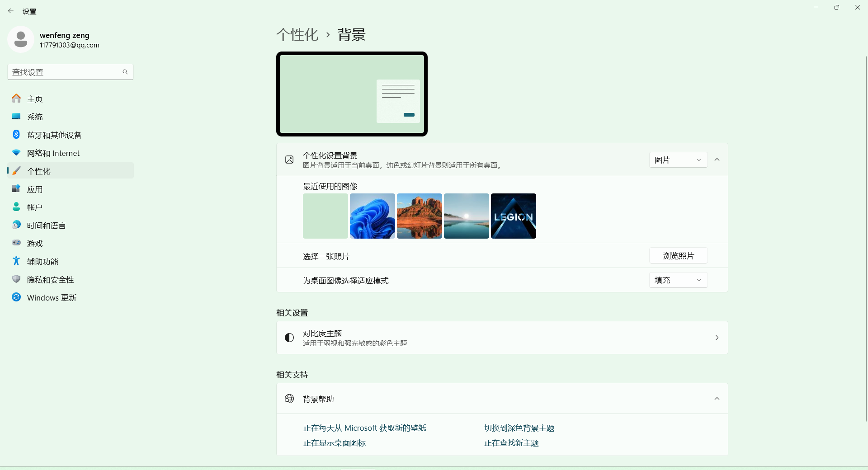Click the 系统 monitor icon
The width and height of the screenshot is (868, 470).
(16, 117)
